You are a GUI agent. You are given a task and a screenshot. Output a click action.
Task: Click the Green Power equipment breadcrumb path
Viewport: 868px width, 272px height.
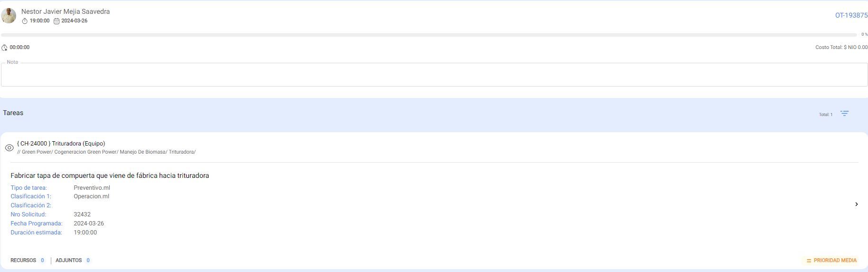(x=106, y=152)
